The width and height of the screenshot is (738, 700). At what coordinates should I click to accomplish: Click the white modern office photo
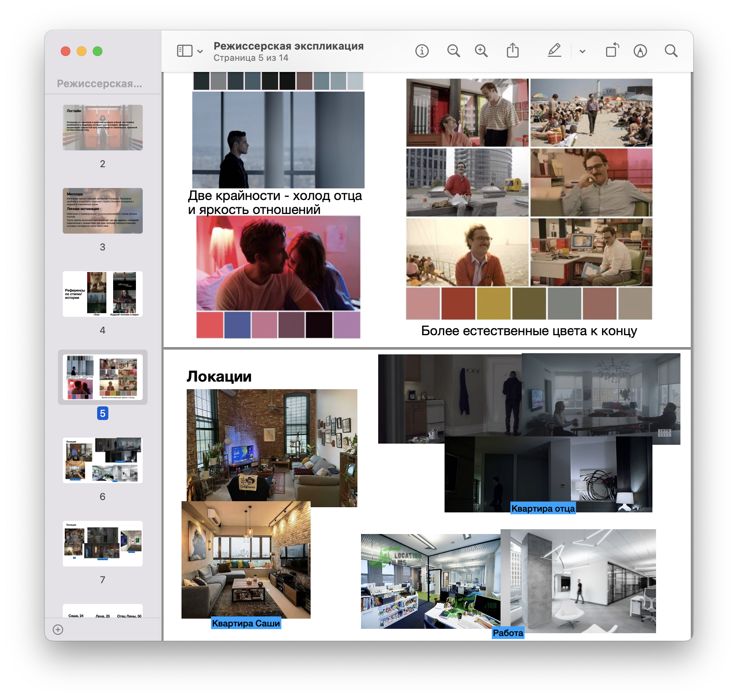(578, 581)
